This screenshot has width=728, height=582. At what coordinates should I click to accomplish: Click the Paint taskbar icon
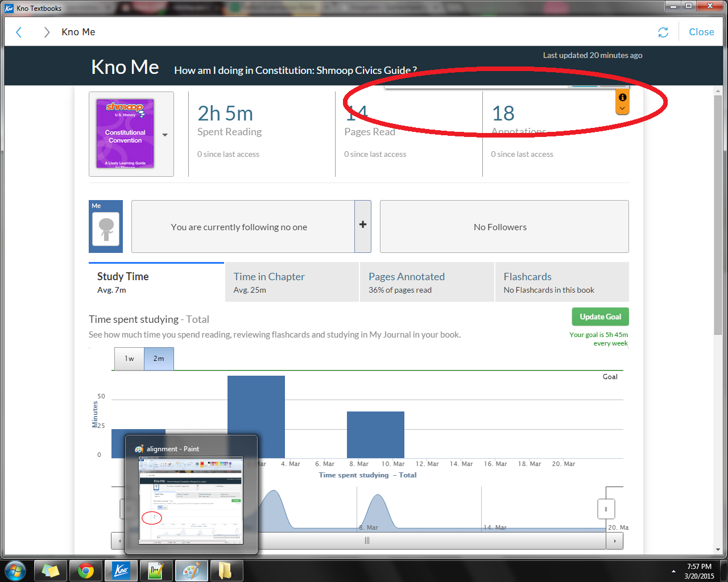click(191, 570)
